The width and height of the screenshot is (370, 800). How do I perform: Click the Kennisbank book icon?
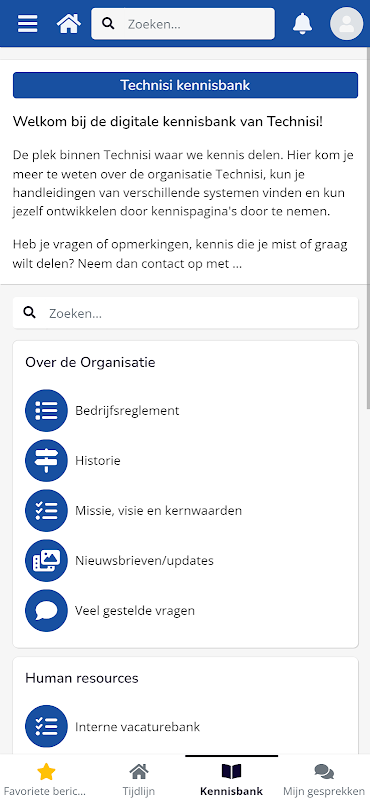tap(231, 771)
